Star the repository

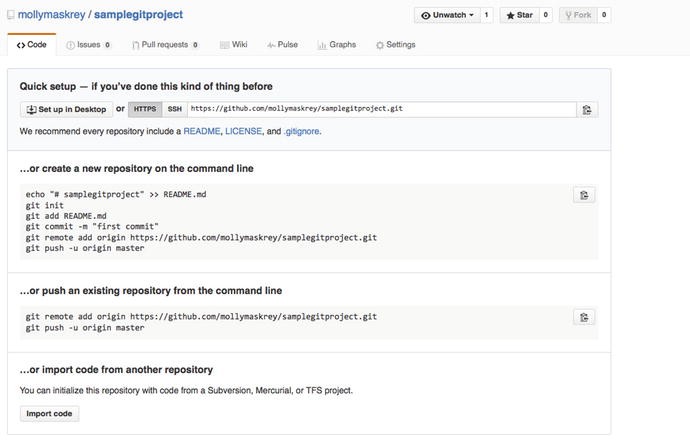click(x=519, y=15)
